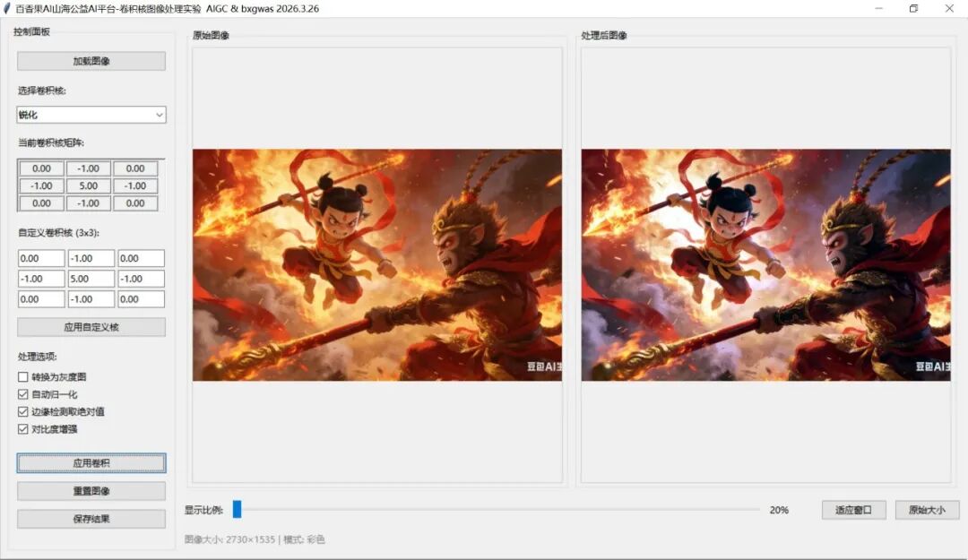Click the dropdown arrow showing 锐化 kernel
Screen dimensions: 968x560
tap(159, 115)
